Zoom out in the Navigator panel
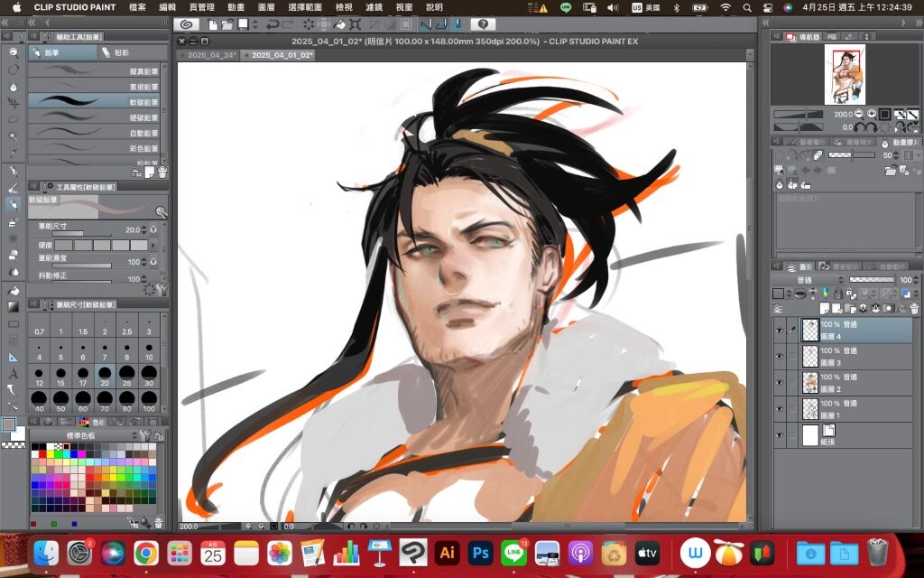924x578 pixels. pyautogui.click(x=859, y=114)
